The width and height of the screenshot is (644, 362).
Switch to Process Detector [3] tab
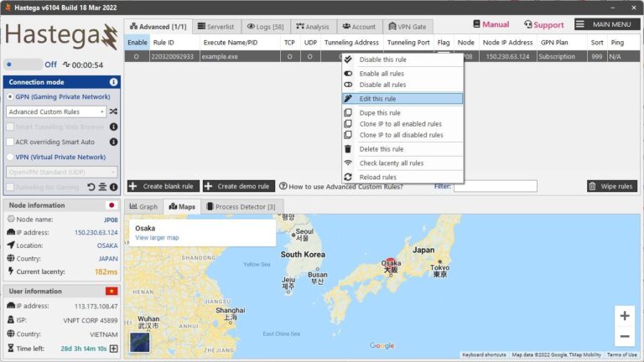241,206
